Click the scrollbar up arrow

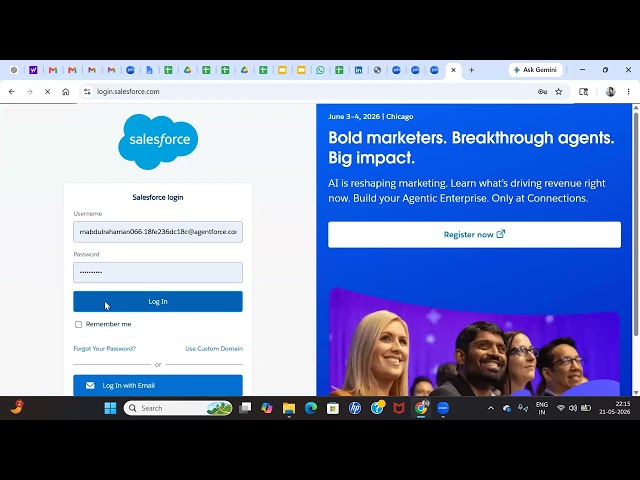[636, 107]
